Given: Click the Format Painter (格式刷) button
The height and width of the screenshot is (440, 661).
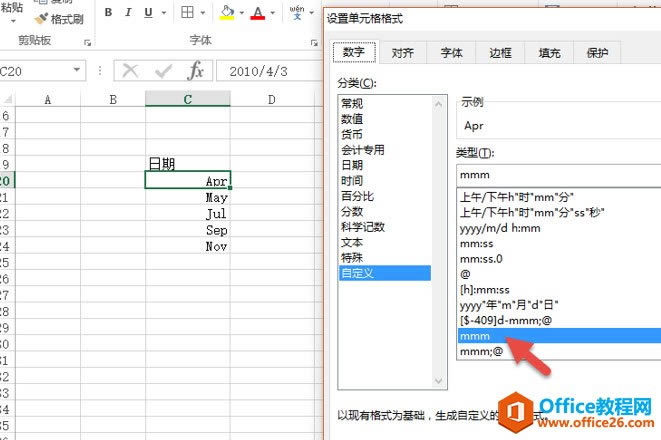Looking at the screenshot, I should pyautogui.click(x=59, y=19).
